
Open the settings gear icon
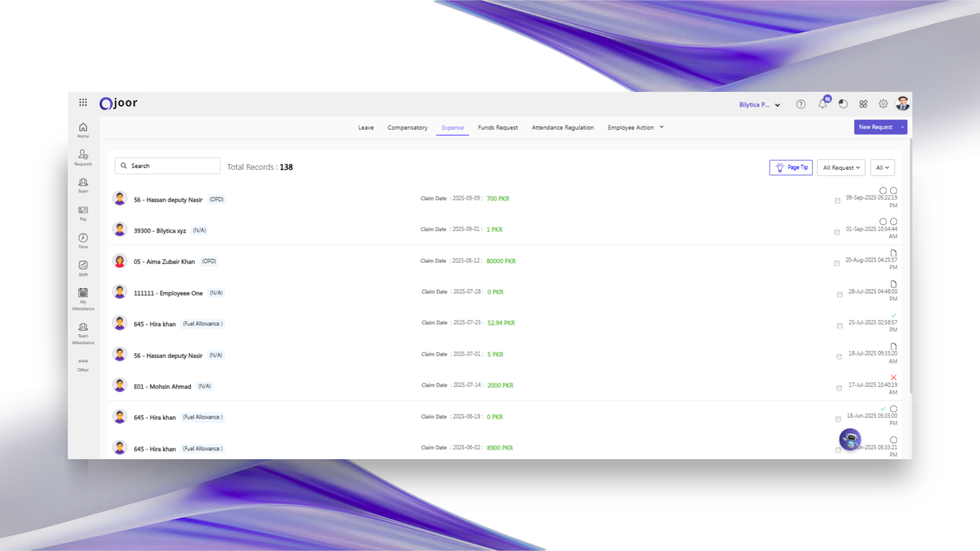click(883, 104)
